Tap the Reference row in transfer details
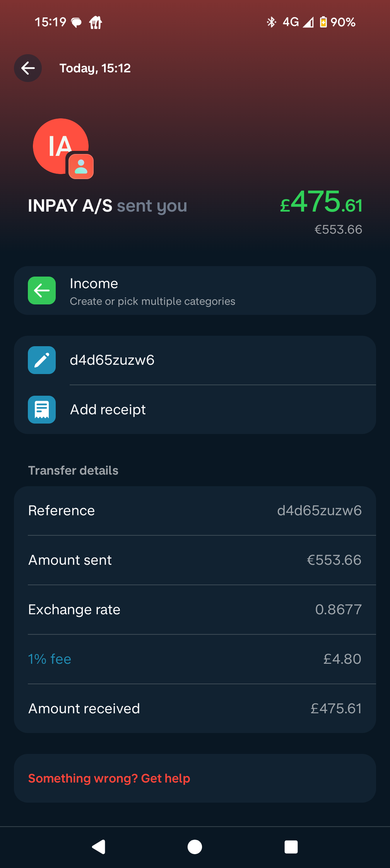This screenshot has height=868, width=390. pos(195,511)
